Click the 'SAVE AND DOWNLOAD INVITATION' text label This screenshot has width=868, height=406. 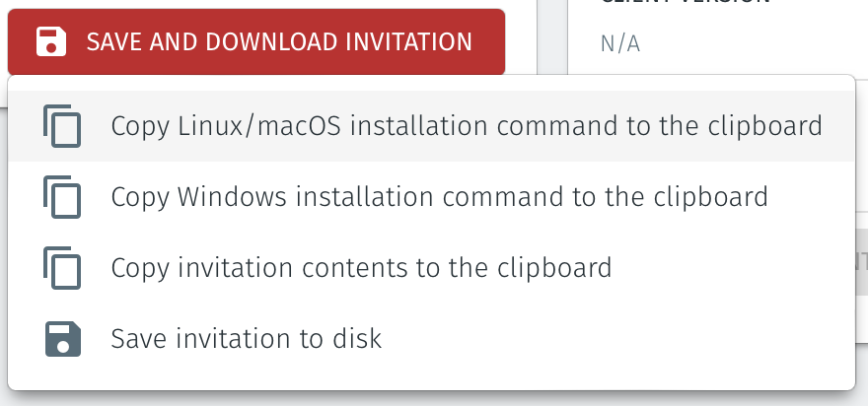[278, 42]
